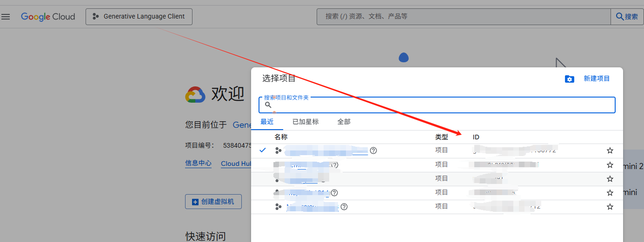Open help icon beside checked project name
This screenshot has height=242, width=644.
tap(373, 150)
